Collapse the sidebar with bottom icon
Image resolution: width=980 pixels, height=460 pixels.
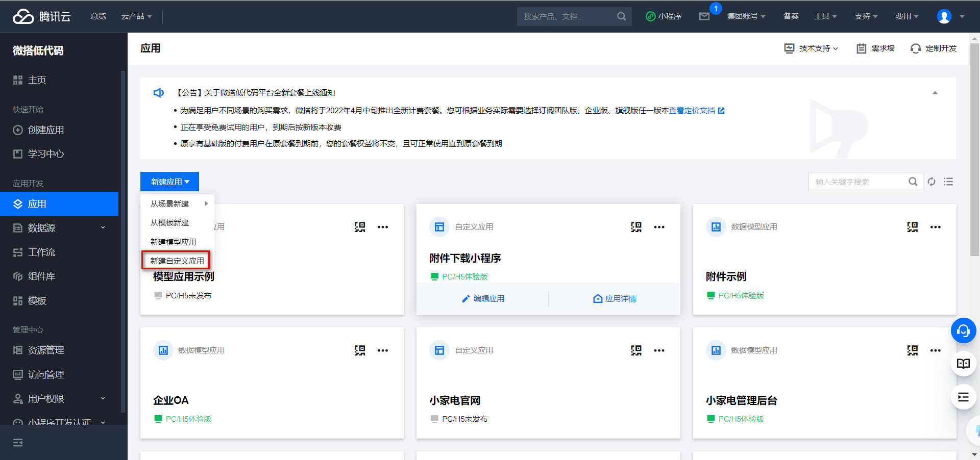pyautogui.click(x=18, y=443)
